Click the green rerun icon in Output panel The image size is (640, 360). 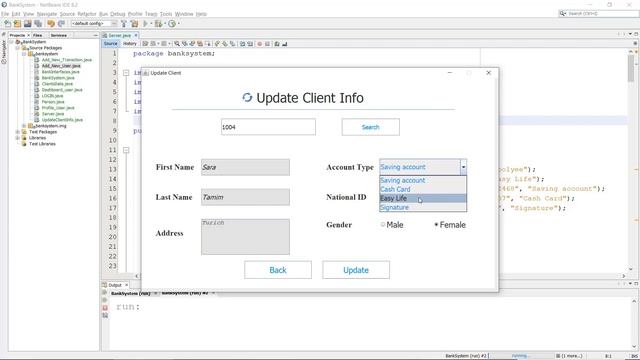coord(105,293)
